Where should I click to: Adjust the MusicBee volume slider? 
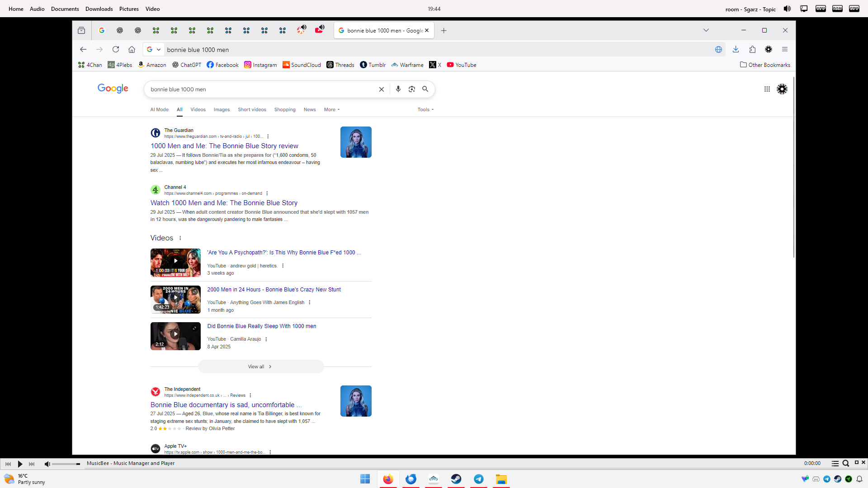(66, 464)
